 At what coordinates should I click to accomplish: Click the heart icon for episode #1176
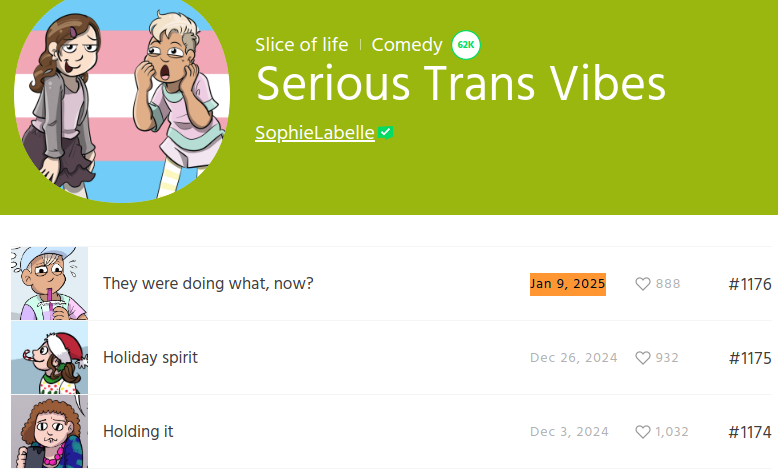point(643,284)
